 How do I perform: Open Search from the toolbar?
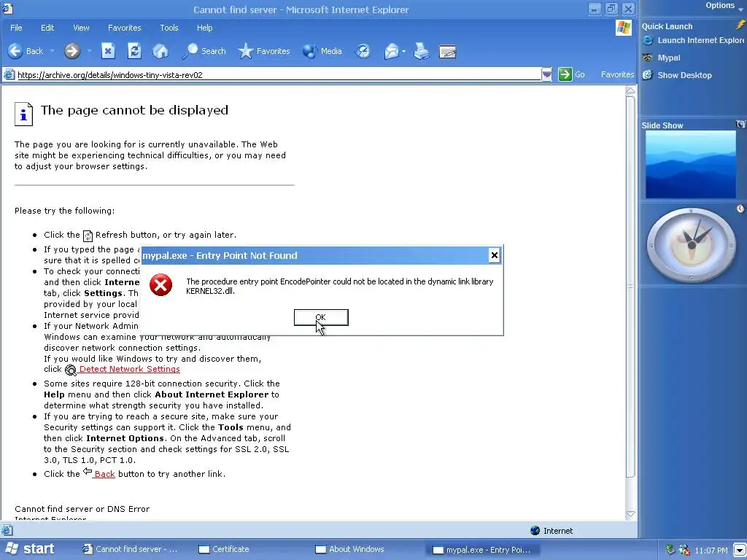[204, 51]
